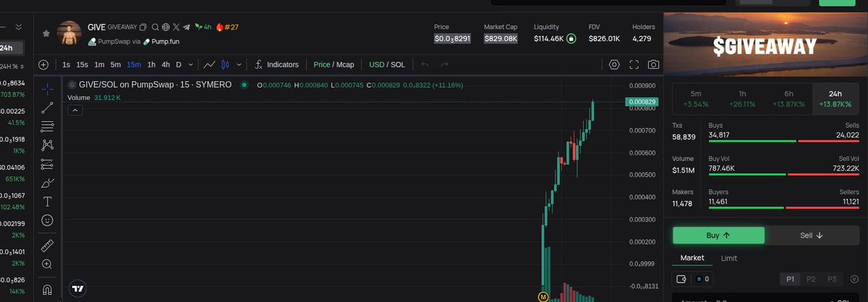Open the Market order tab

click(692, 258)
